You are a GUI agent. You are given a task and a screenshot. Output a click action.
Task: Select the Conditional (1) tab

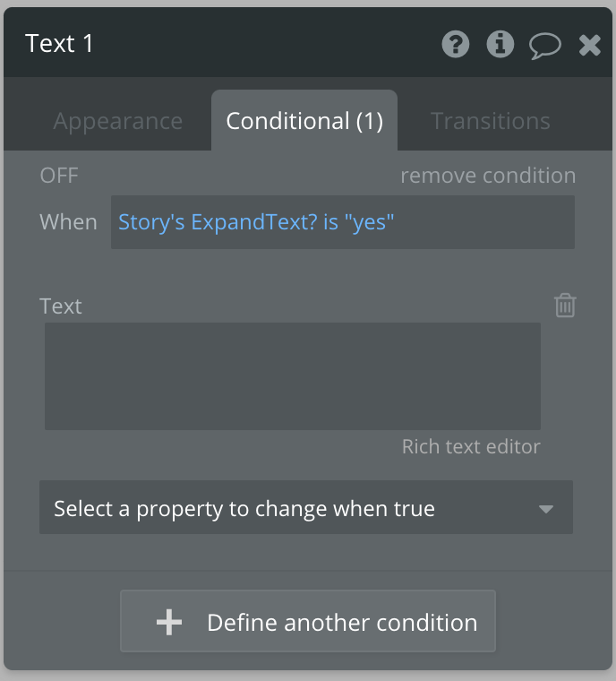[x=304, y=121]
